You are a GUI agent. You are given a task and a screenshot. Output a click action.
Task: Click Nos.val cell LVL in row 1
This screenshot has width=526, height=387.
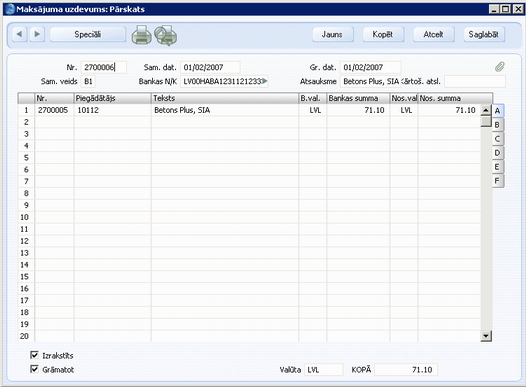pos(404,110)
